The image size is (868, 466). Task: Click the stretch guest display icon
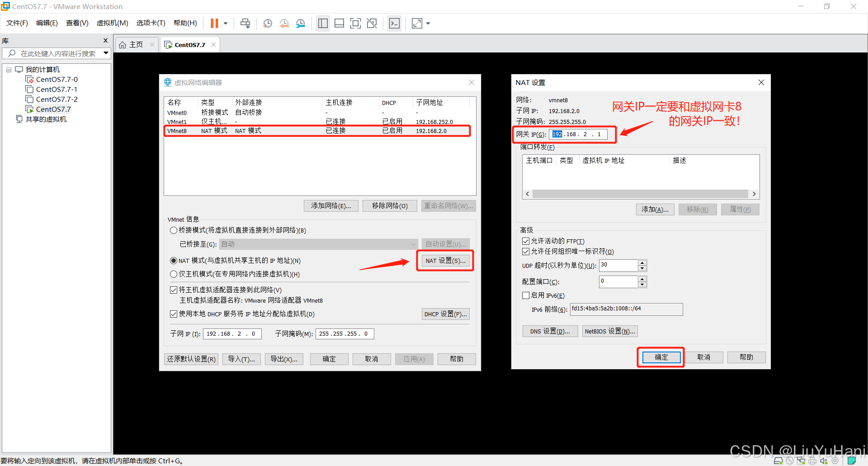(417, 24)
